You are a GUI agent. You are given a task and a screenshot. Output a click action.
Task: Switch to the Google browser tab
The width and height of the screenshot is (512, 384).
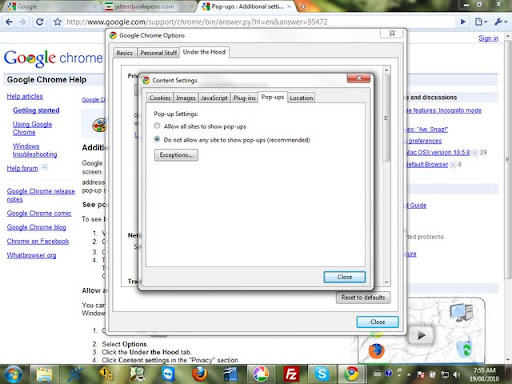pyautogui.click(x=50, y=6)
